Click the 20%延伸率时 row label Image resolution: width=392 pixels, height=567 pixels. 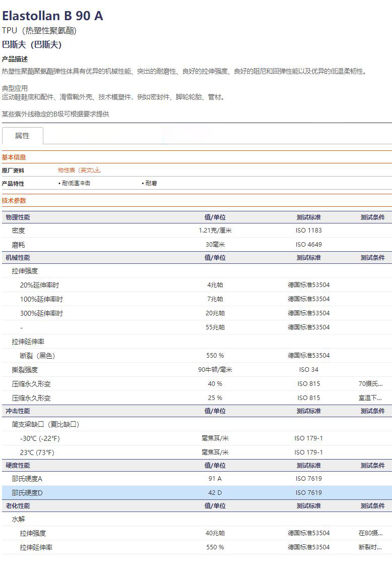(39, 285)
